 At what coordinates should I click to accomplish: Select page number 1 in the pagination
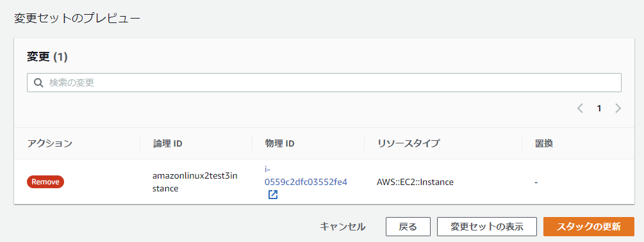point(599,109)
